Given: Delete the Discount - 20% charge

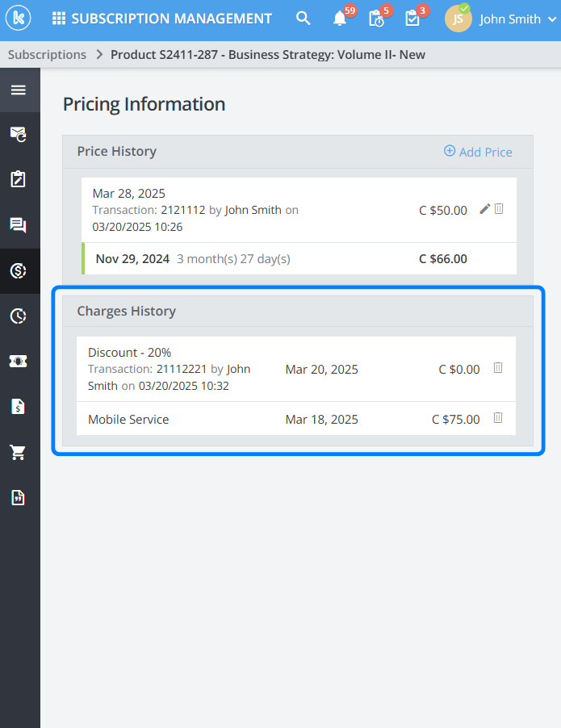Looking at the screenshot, I should 498,368.
